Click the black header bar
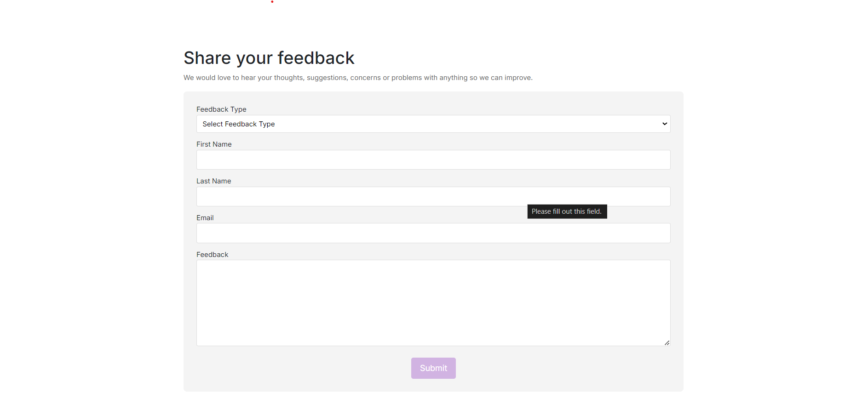This screenshot has width=868, height=399. (552, 21)
